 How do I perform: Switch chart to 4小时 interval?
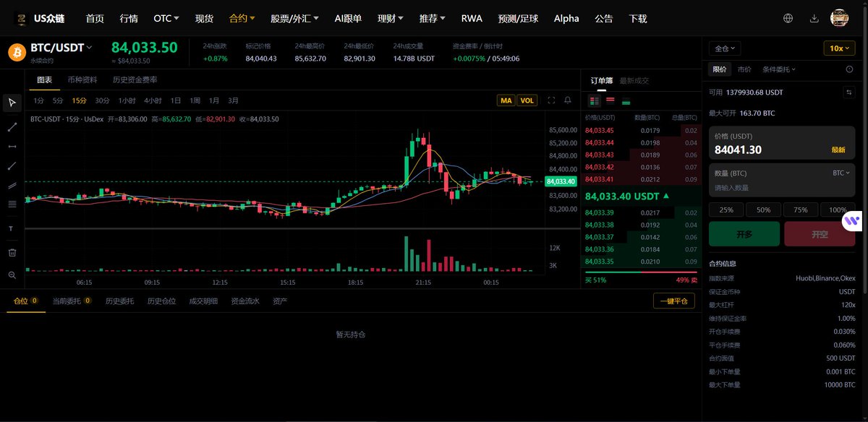click(153, 100)
